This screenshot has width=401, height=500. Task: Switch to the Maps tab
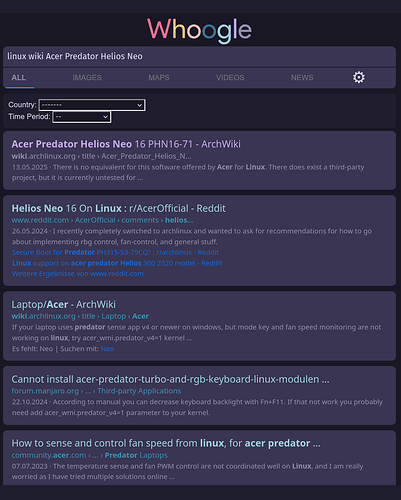[x=159, y=78]
